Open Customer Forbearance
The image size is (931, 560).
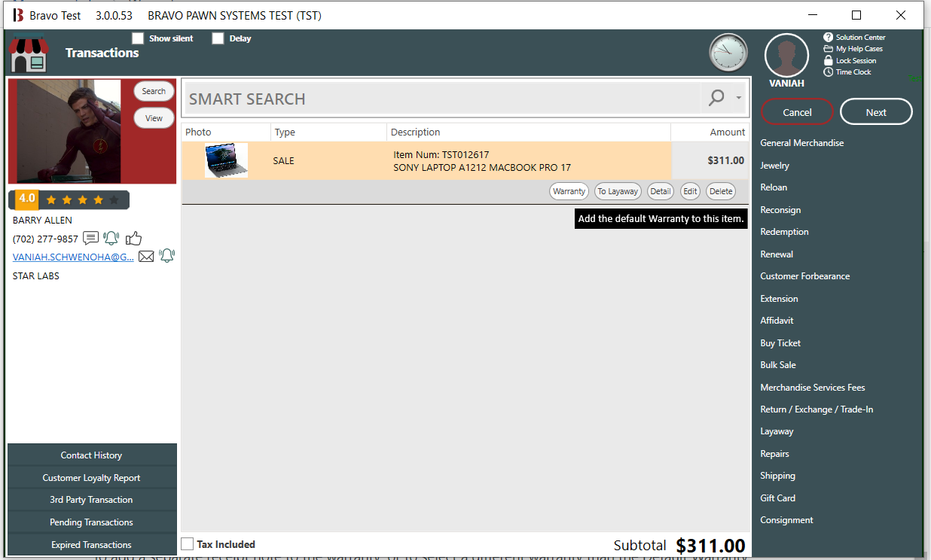(804, 276)
